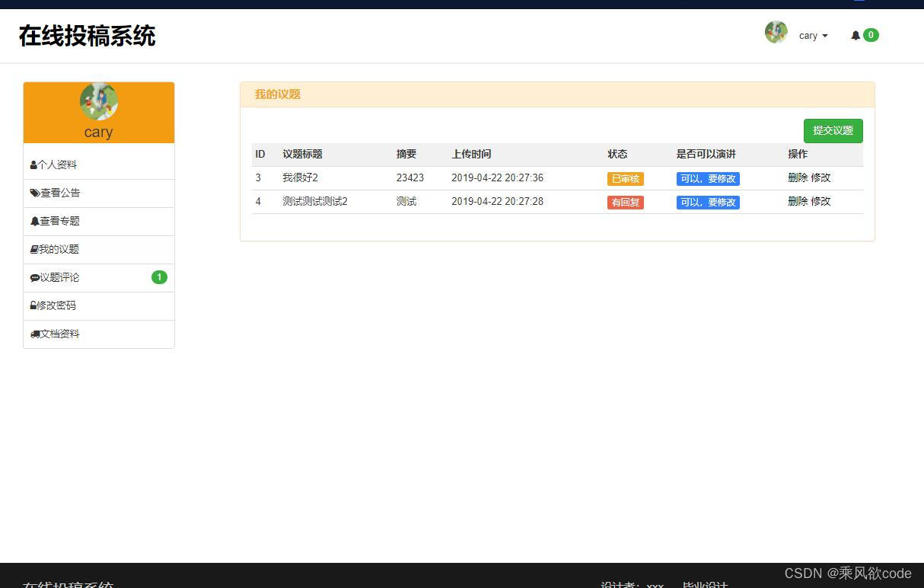Click the 提交议题 button
924x588 pixels.
pos(833,130)
